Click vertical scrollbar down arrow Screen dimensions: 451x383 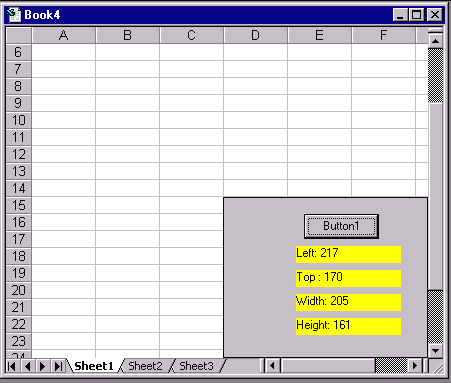[435, 350]
